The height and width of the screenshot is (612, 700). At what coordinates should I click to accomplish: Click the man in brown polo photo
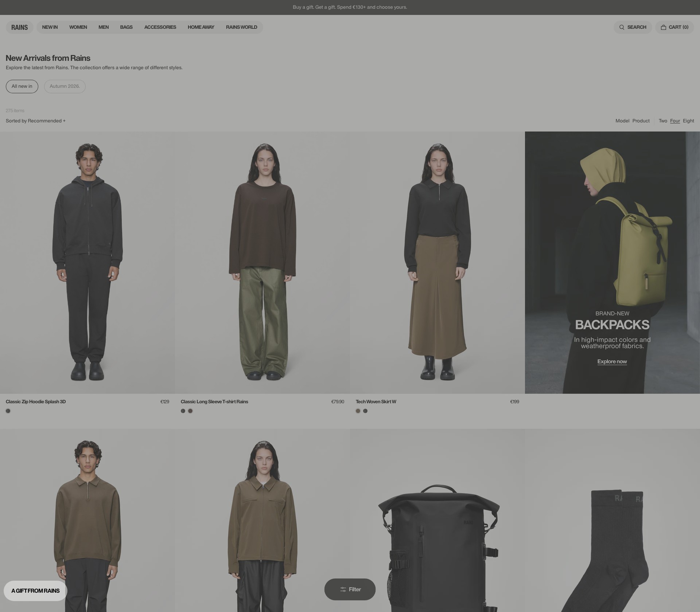(x=87, y=521)
